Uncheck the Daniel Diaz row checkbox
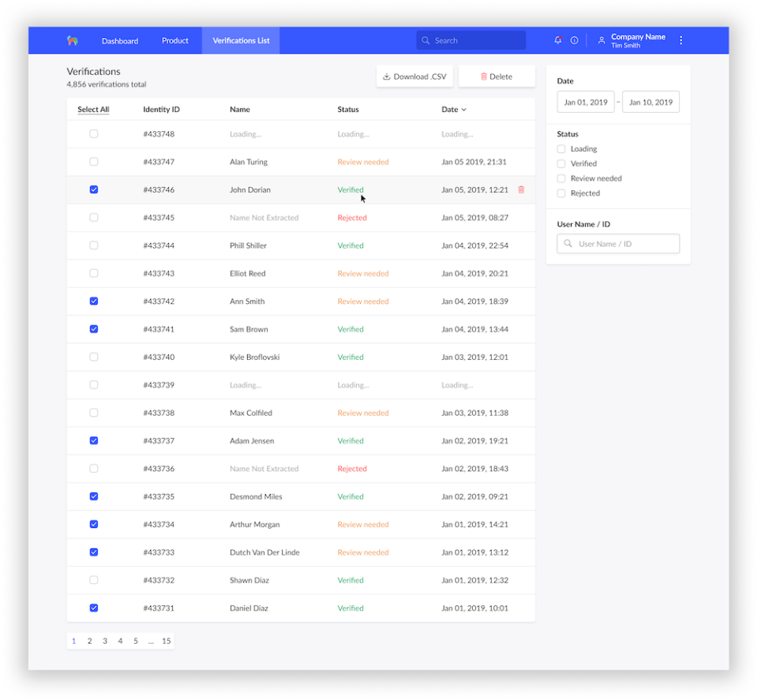 [94, 608]
